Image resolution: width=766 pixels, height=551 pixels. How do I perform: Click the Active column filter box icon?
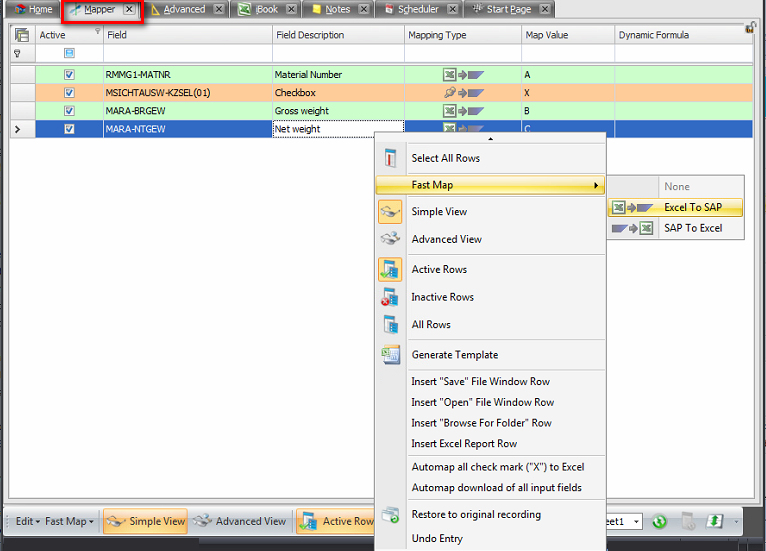pos(69,53)
